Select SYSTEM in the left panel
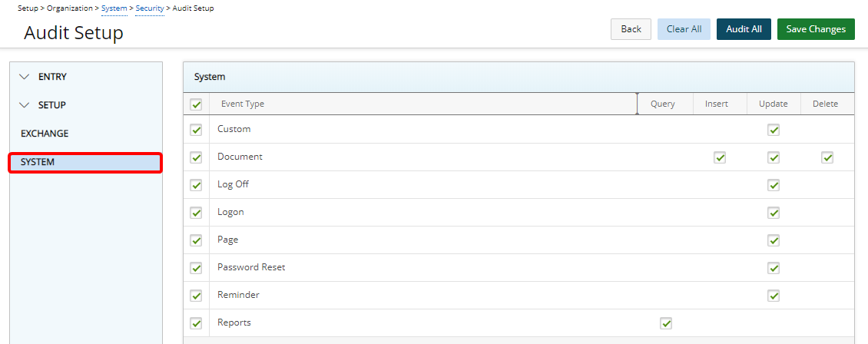 pyautogui.click(x=38, y=162)
